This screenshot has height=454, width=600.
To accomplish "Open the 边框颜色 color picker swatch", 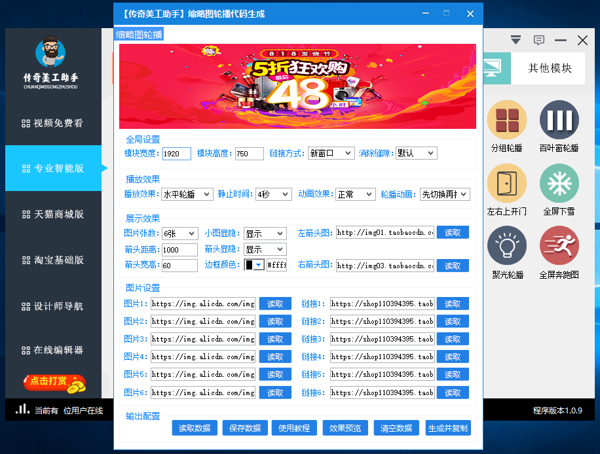I will click(254, 265).
